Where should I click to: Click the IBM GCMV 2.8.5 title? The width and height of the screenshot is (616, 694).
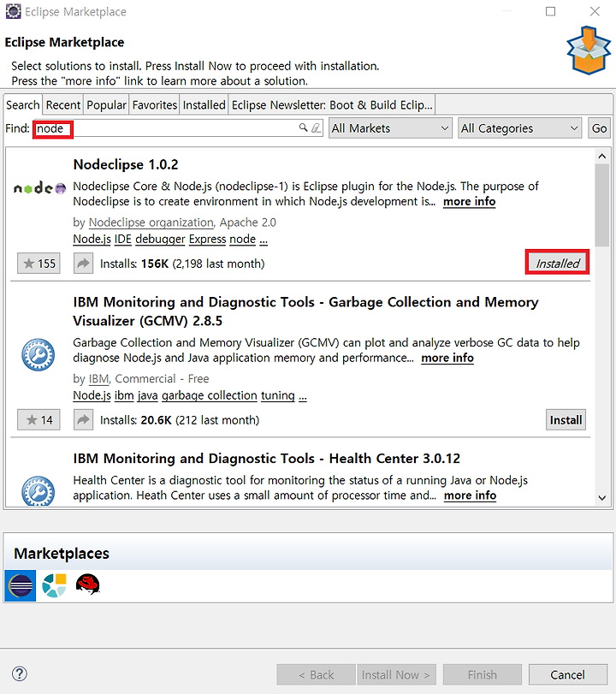(x=305, y=311)
